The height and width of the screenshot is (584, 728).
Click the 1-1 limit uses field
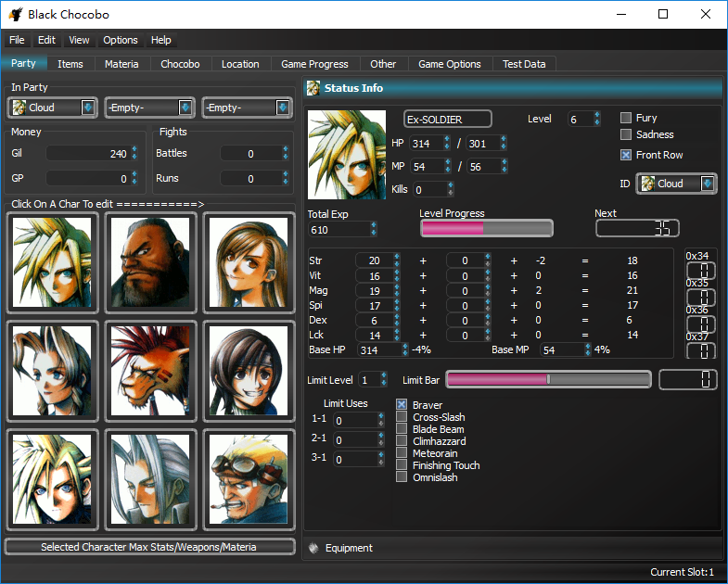(354, 420)
